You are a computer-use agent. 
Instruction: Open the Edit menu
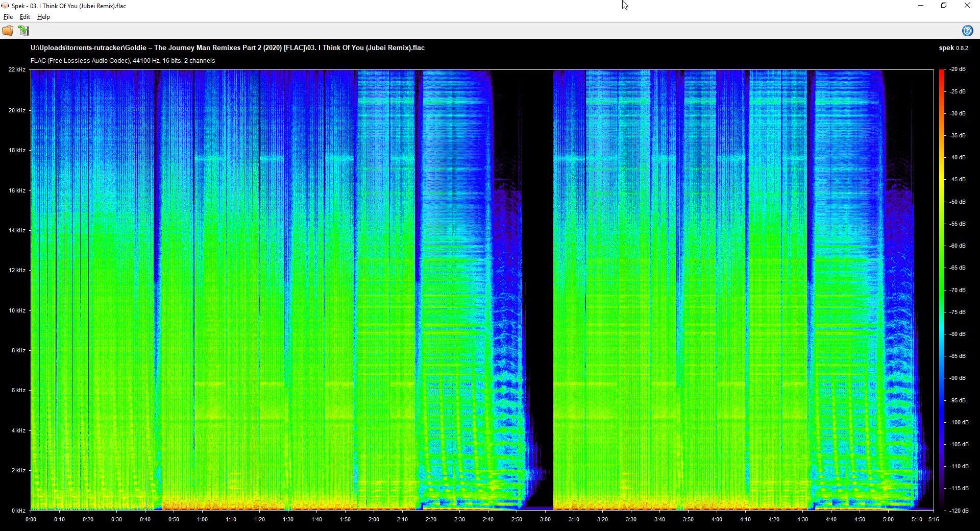tap(24, 17)
